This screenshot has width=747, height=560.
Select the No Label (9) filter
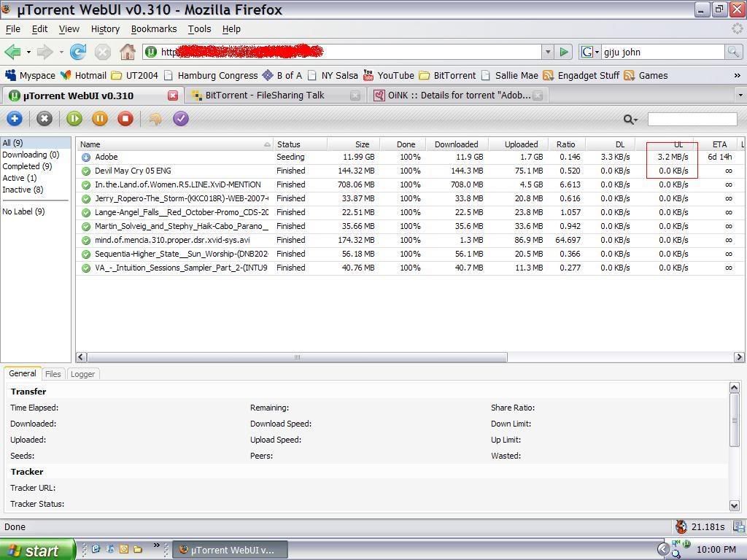click(x=24, y=211)
